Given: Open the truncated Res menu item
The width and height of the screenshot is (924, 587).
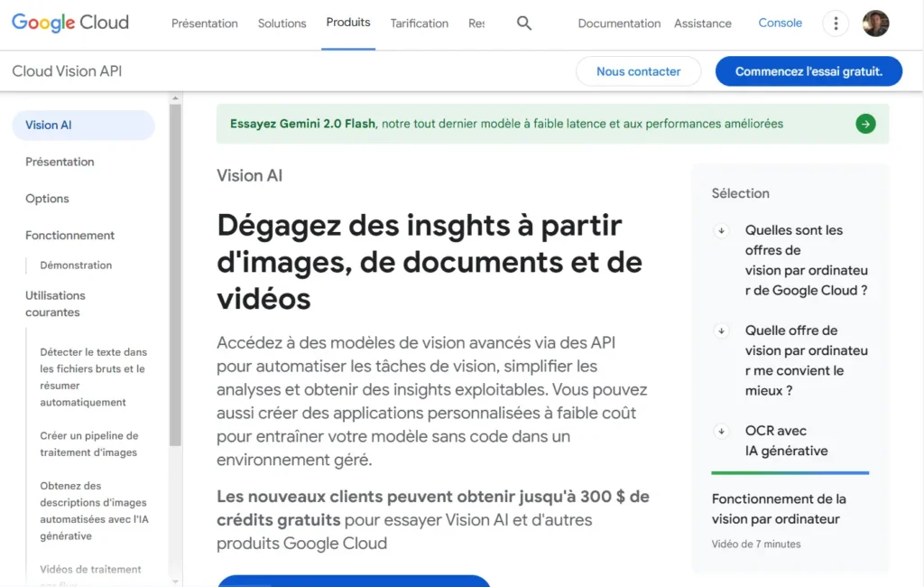Looking at the screenshot, I should tap(476, 23).
